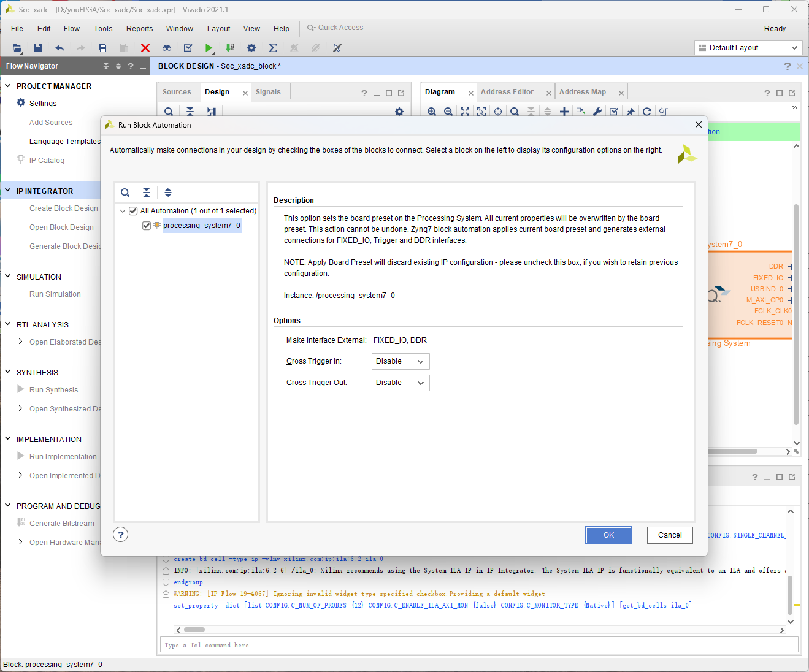Click the wrench customize block icon
Image resolution: width=809 pixels, height=672 pixels.
coord(597,112)
